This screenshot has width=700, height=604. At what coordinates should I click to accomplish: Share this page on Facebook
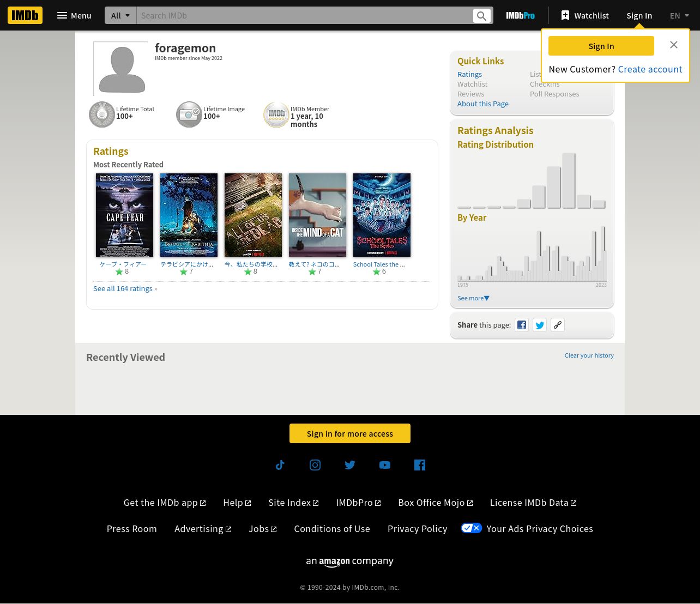coord(522,325)
